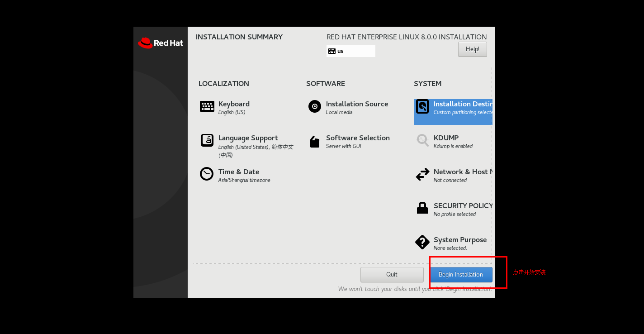
Task: Click the SYSTEM section heading
Action: coord(428,84)
